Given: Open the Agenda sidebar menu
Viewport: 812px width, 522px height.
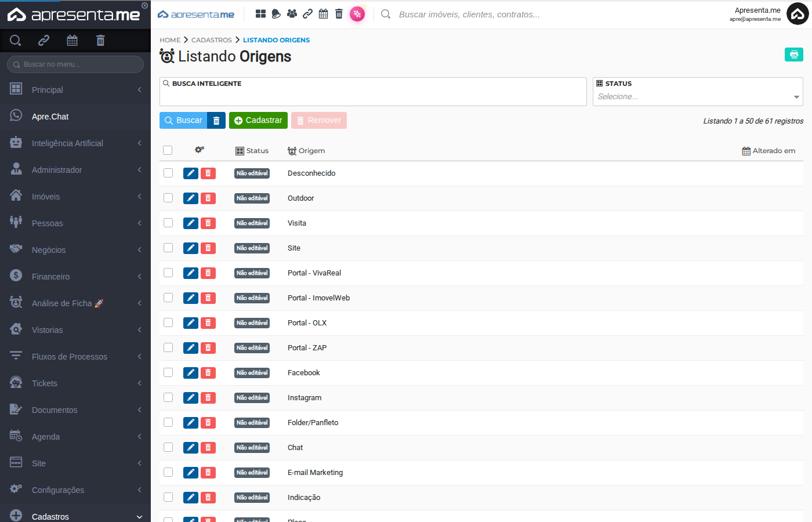Looking at the screenshot, I should pos(75,437).
